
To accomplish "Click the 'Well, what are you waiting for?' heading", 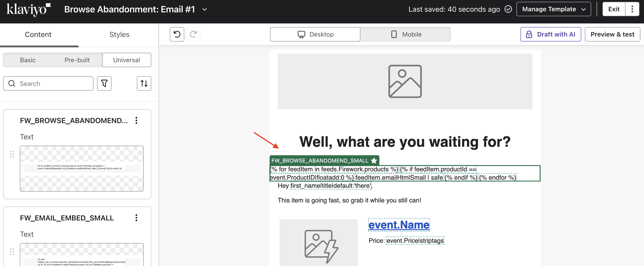I will coord(405,142).
